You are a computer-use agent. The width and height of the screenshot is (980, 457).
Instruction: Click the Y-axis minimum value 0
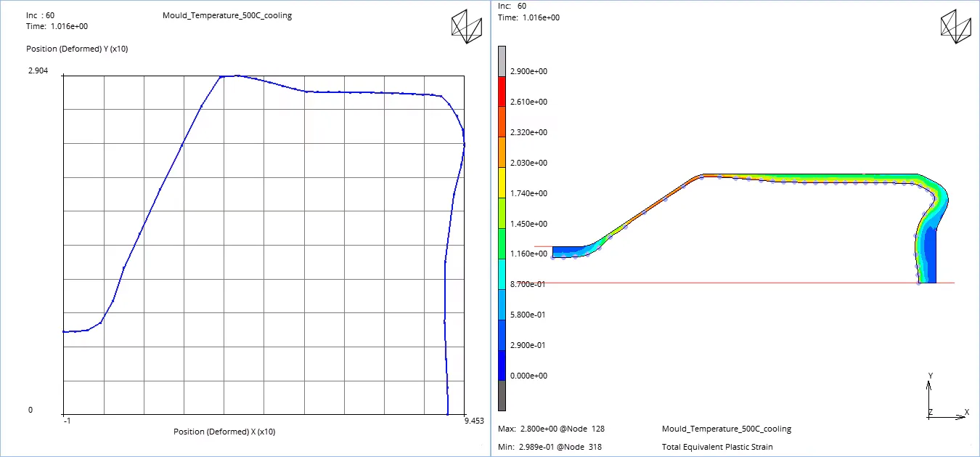pos(30,411)
